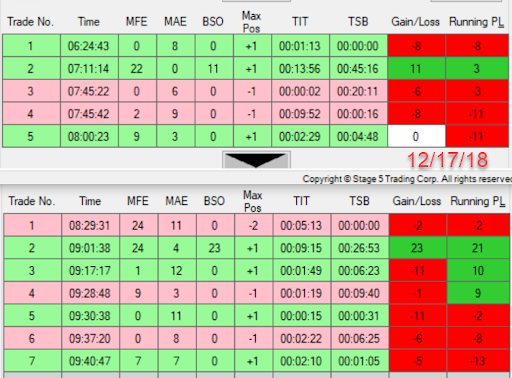Viewport: 512px width, 378px height.
Task: Expand the black down-arrow button below first table
Action: pyautogui.click(x=256, y=160)
